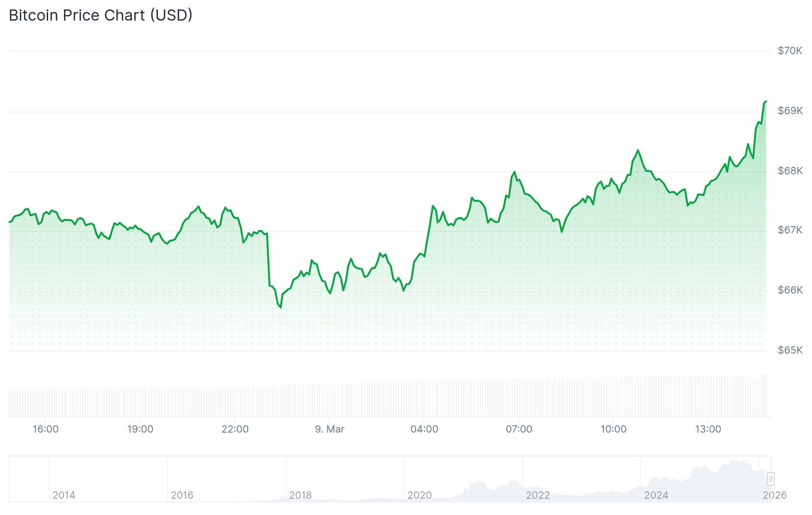
Task: Select the 16:00 time axis label
Action: point(46,429)
